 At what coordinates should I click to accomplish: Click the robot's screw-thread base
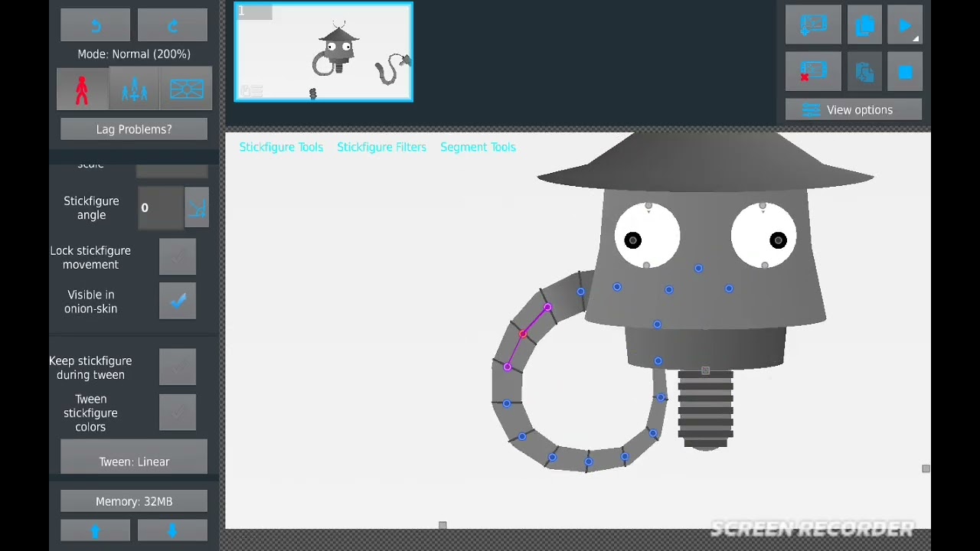705,410
